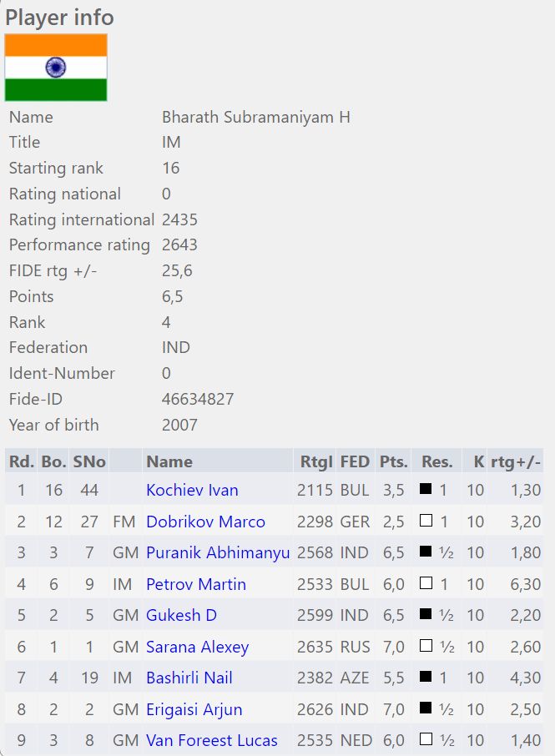Open Puranik Abhimanyu player link
Viewport: 555px width, 756px height.
[218, 552]
